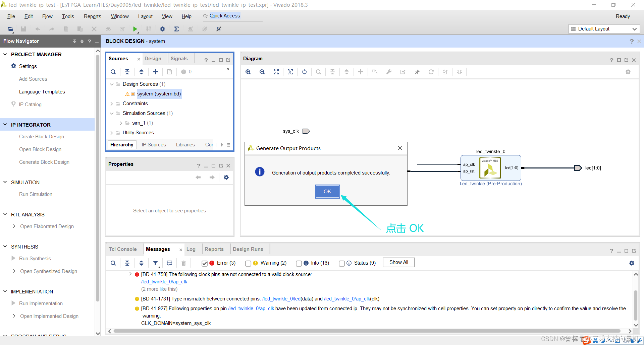Open Settings gear in main toolbar
The height and width of the screenshot is (345, 644).
coord(162,29)
